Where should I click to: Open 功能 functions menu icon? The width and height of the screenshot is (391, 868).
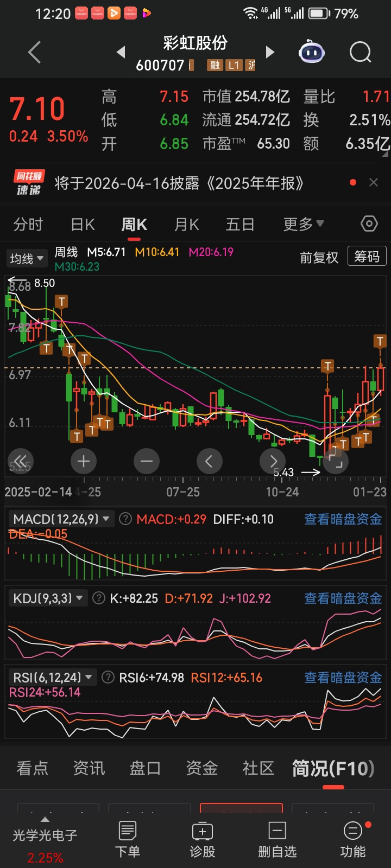coord(353,839)
